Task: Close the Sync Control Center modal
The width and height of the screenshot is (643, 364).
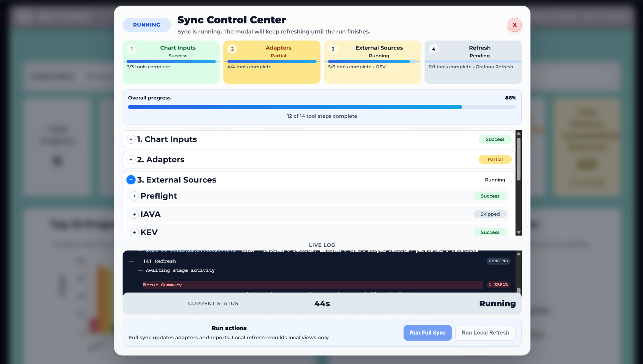Action: pos(514,25)
